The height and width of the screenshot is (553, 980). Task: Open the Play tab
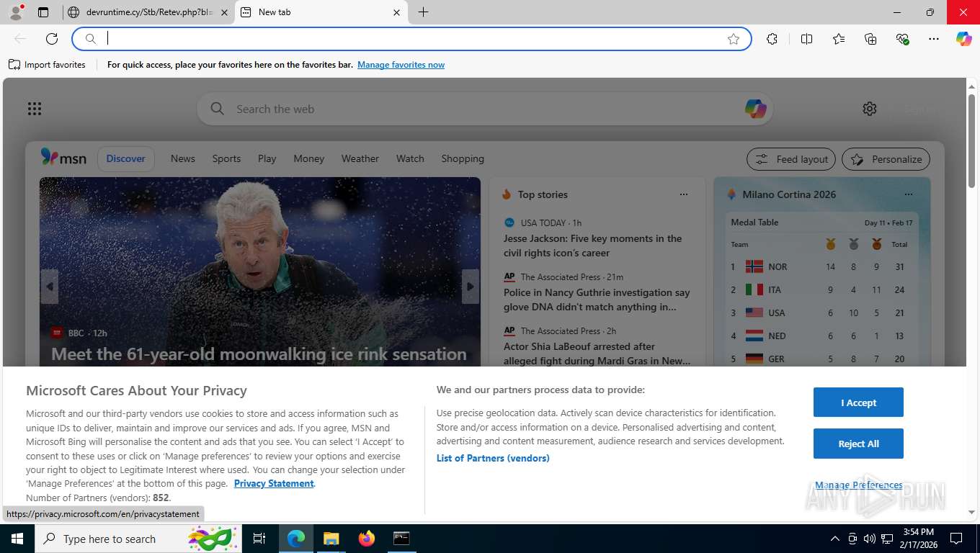tap(267, 158)
